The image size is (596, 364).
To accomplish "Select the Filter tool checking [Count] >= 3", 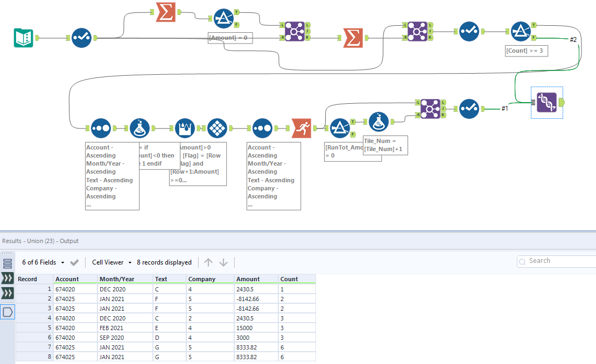I will tap(521, 32).
